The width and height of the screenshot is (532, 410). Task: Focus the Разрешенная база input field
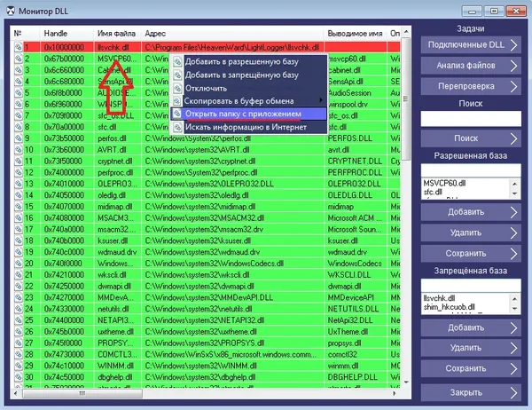(x=471, y=170)
